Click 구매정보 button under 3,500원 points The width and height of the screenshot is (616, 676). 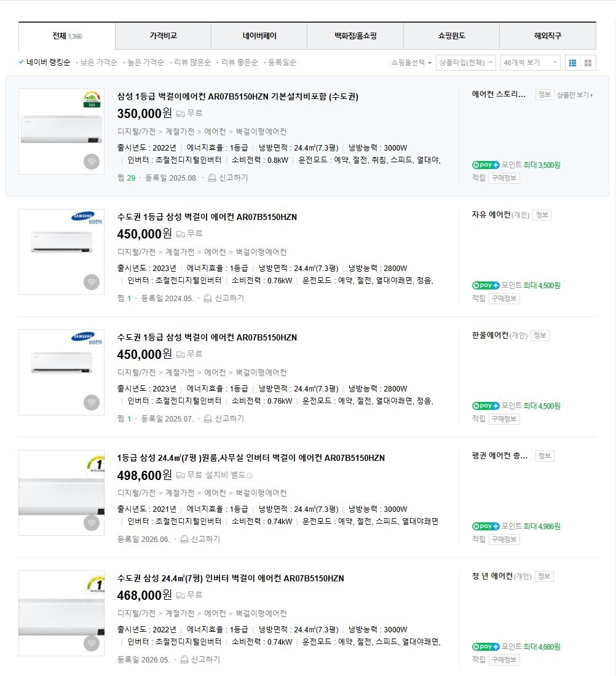[x=504, y=178]
